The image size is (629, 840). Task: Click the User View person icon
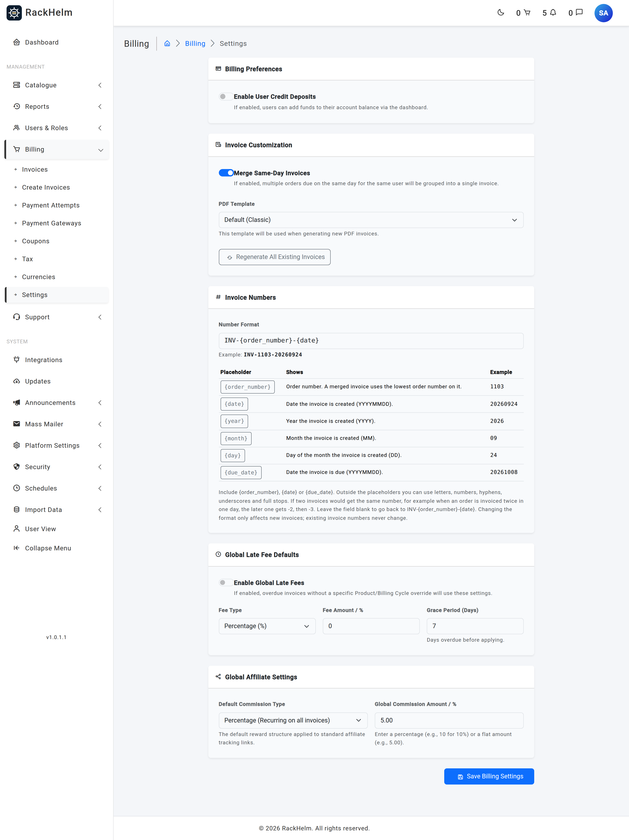17,529
